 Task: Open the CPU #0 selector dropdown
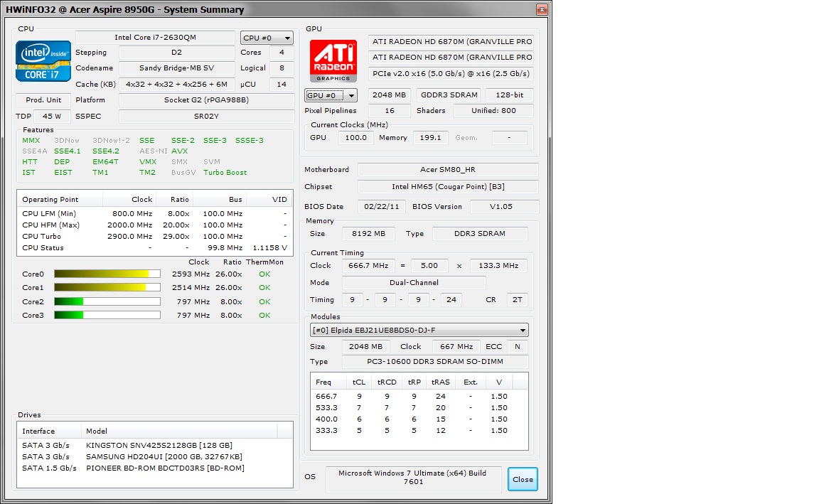click(x=267, y=38)
